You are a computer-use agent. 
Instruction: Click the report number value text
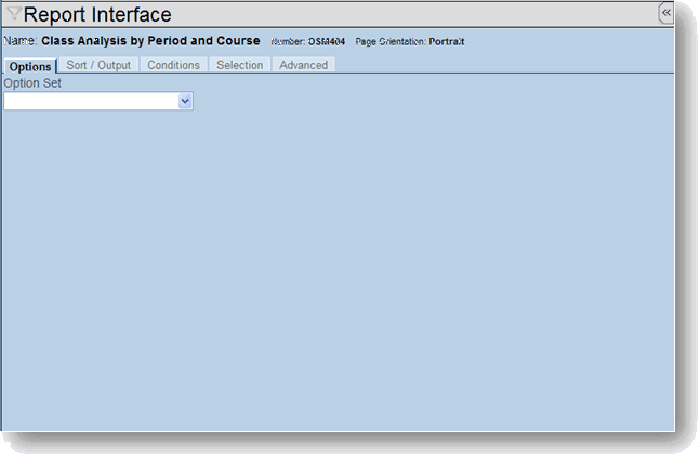326,42
